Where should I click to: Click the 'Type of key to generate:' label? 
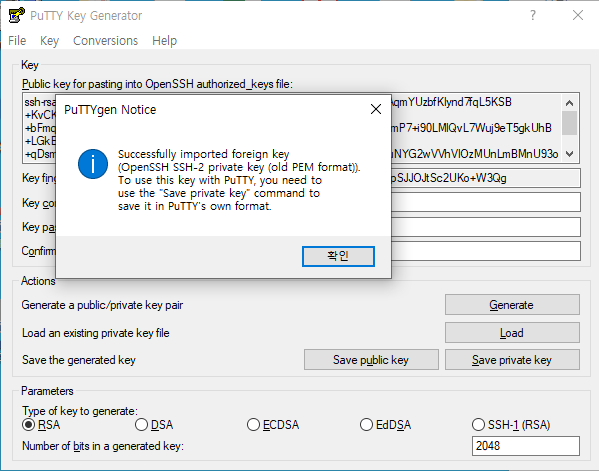pos(80,411)
